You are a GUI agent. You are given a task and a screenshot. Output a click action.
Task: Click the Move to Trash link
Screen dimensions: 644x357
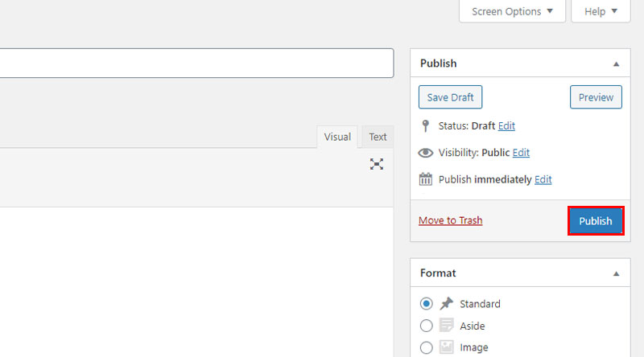pos(451,220)
